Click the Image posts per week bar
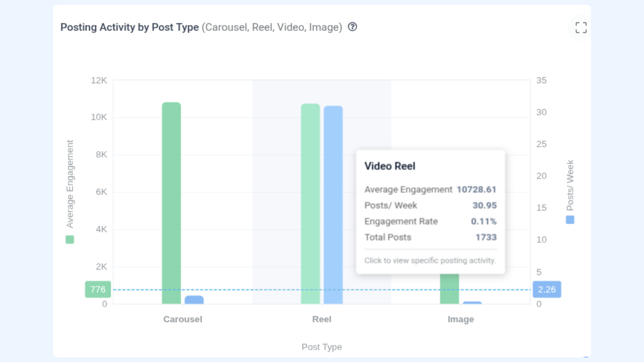644x362 pixels. [472, 303]
